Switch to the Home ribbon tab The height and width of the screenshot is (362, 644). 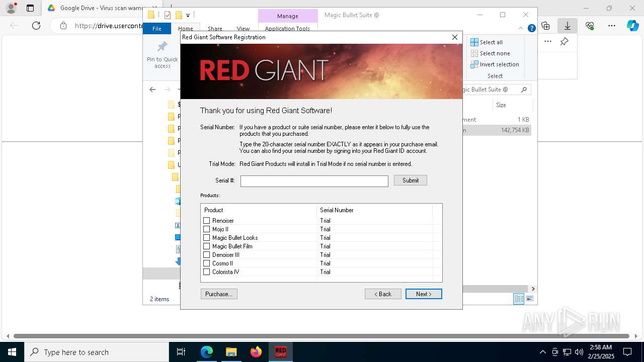coord(186,29)
